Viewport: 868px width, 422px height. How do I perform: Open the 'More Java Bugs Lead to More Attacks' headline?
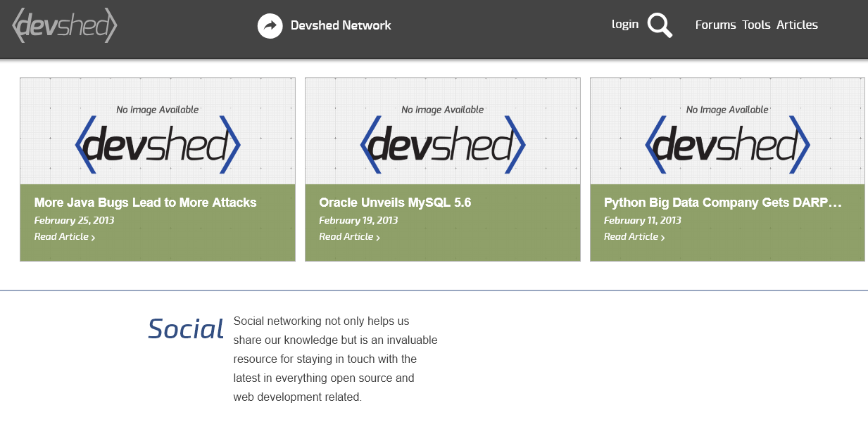click(145, 203)
